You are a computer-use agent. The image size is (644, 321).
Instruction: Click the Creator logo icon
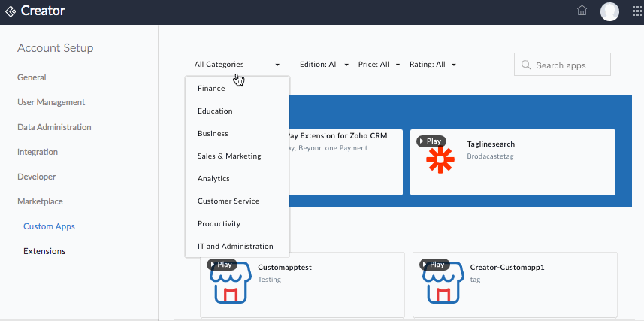pyautogui.click(x=11, y=11)
